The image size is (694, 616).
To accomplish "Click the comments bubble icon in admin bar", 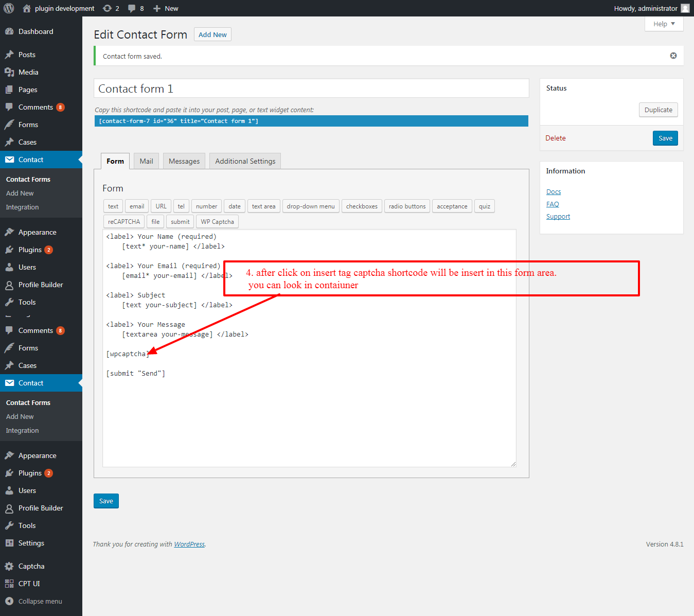I will pos(132,8).
